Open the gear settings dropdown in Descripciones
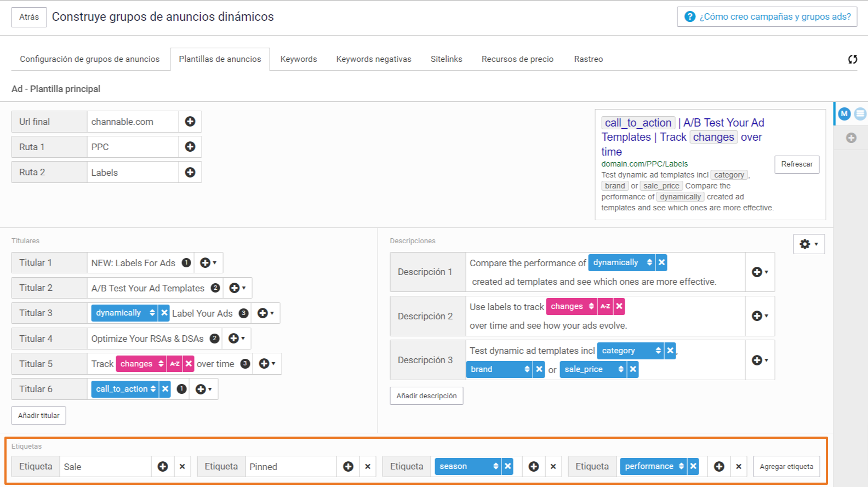Screen dimensions: 868x487 (809, 244)
